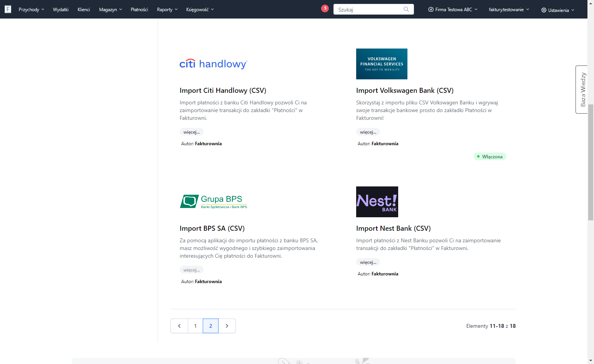This screenshot has width=594, height=364.
Task: Open Firma Testowa ABC company dropdown
Action: point(453,9)
